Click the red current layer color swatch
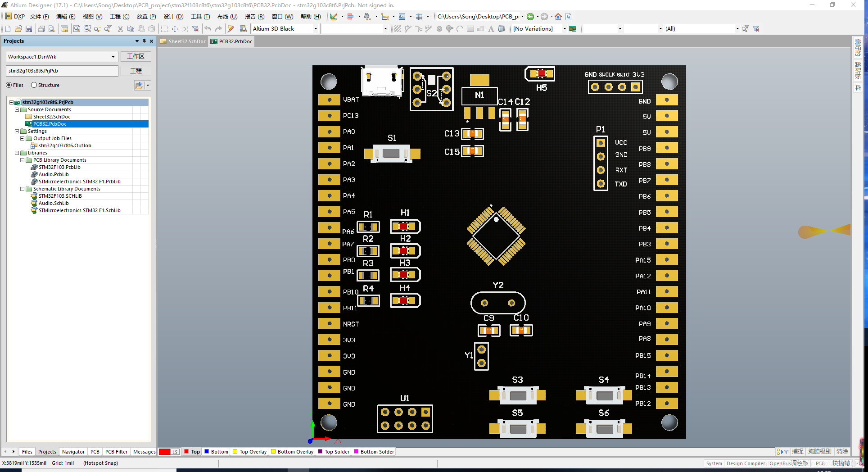The image size is (868, 472). pos(165,452)
